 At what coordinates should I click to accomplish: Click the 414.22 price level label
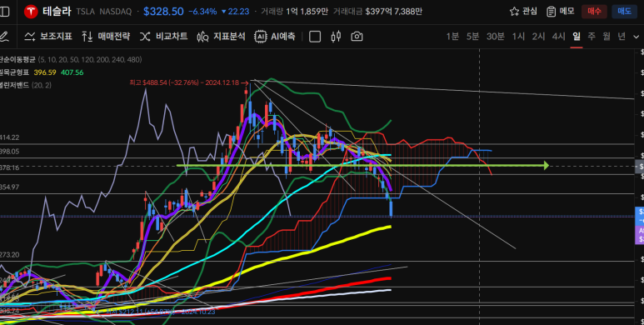[x=9, y=137]
